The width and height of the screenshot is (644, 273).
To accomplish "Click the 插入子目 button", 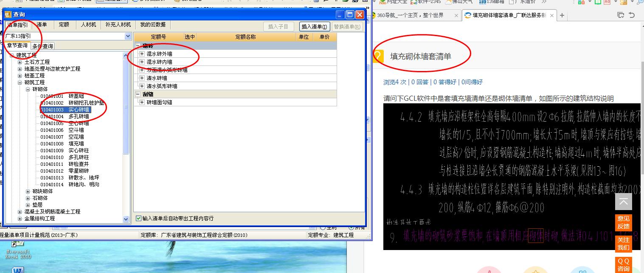I will click(278, 26).
